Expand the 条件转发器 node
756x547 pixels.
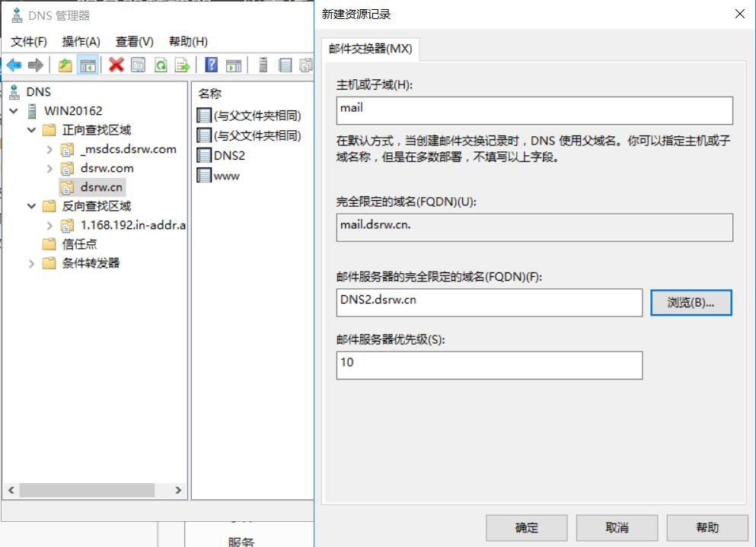click(31, 263)
